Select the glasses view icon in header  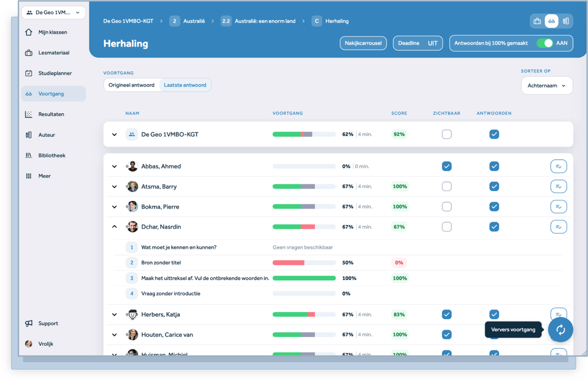(x=551, y=21)
